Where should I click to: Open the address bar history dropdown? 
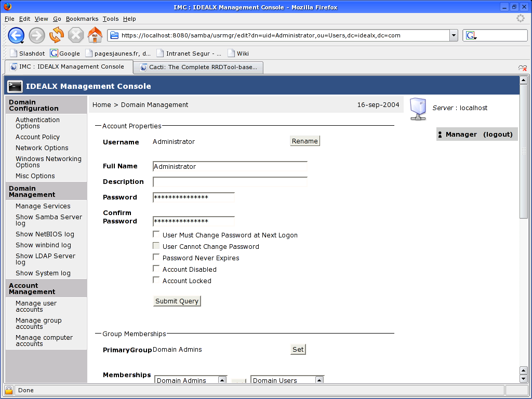click(x=454, y=36)
